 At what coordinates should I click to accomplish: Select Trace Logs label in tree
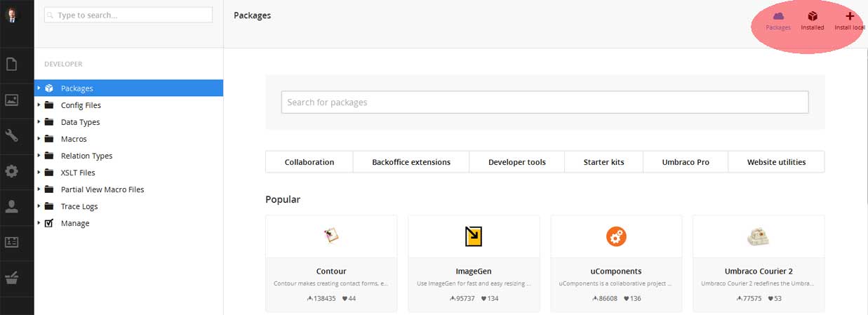tap(79, 206)
